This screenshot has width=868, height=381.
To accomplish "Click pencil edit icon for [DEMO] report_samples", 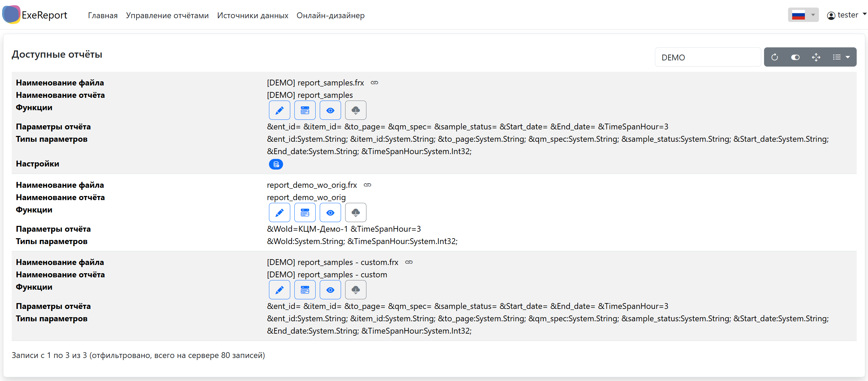I will [x=279, y=110].
